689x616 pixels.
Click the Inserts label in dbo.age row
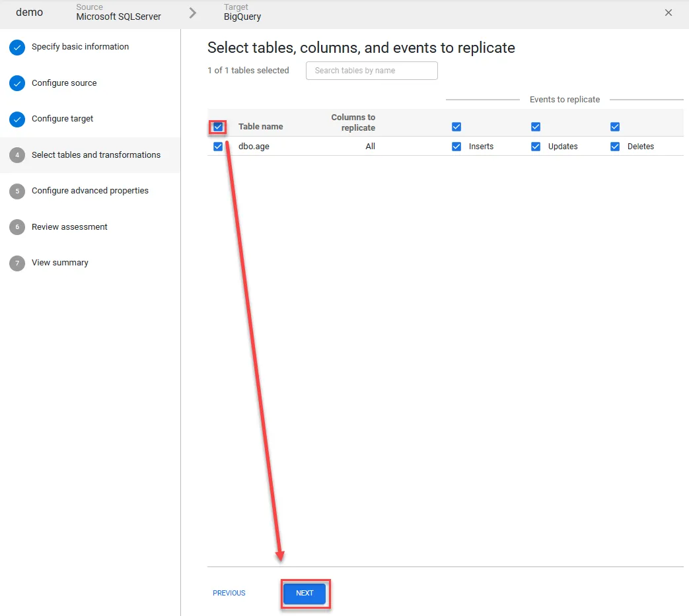tap(481, 147)
